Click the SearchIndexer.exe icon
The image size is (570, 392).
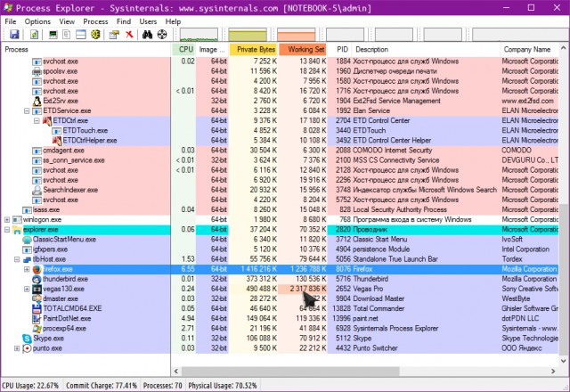point(37,190)
